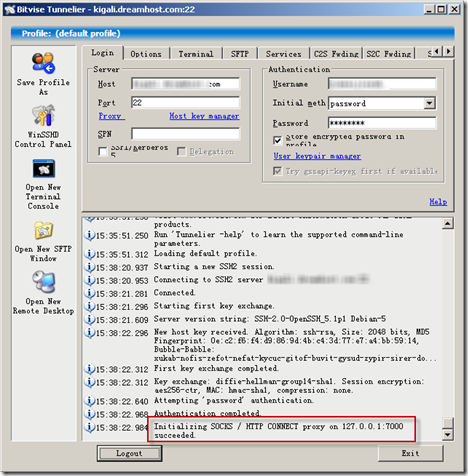Open New Remote Desktop icon
This screenshot has height=476, width=468.
pyautogui.click(x=44, y=282)
